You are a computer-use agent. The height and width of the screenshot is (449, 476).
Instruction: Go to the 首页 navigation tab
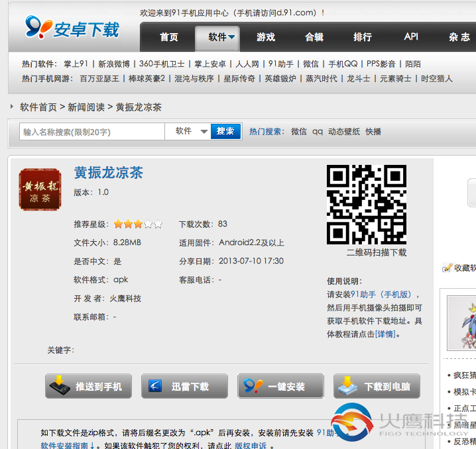pos(169,38)
